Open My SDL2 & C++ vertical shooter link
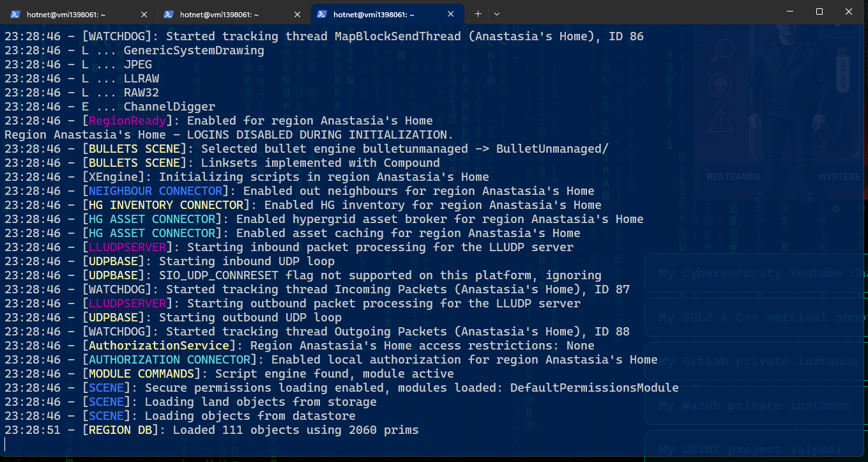 tap(756, 318)
